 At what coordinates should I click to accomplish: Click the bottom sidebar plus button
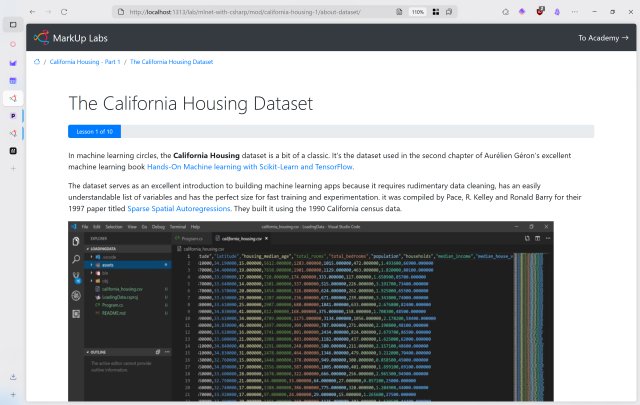[13, 394]
